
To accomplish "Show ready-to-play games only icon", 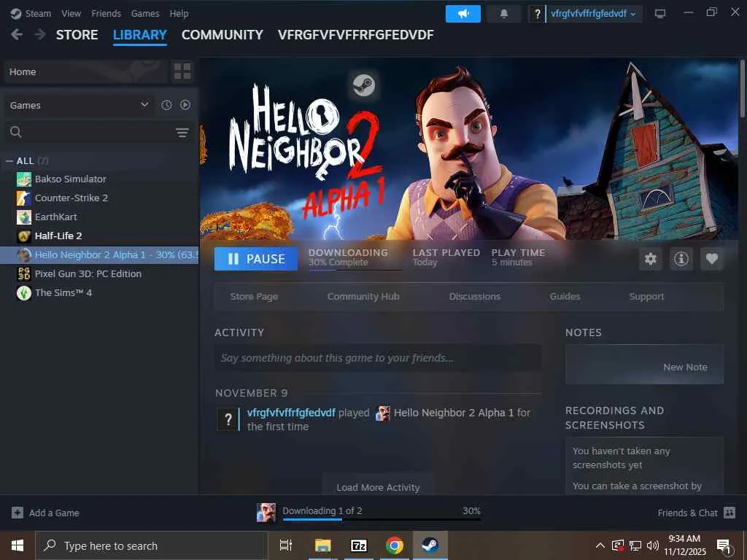I will coord(185,105).
